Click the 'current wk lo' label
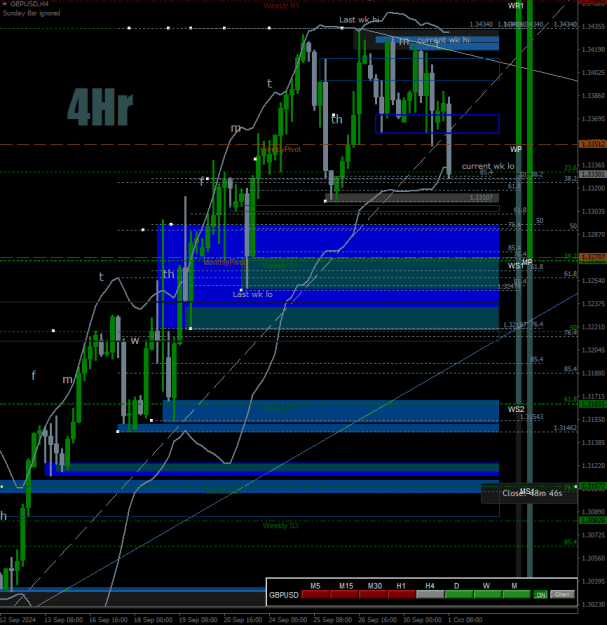This screenshot has height=625, width=607. point(488,166)
